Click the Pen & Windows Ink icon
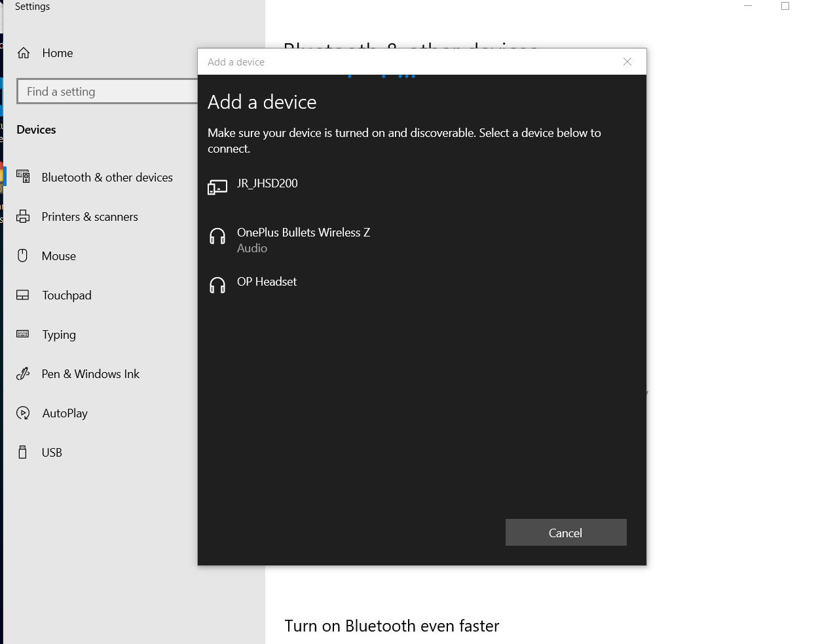The width and height of the screenshot is (818, 644). point(23,373)
